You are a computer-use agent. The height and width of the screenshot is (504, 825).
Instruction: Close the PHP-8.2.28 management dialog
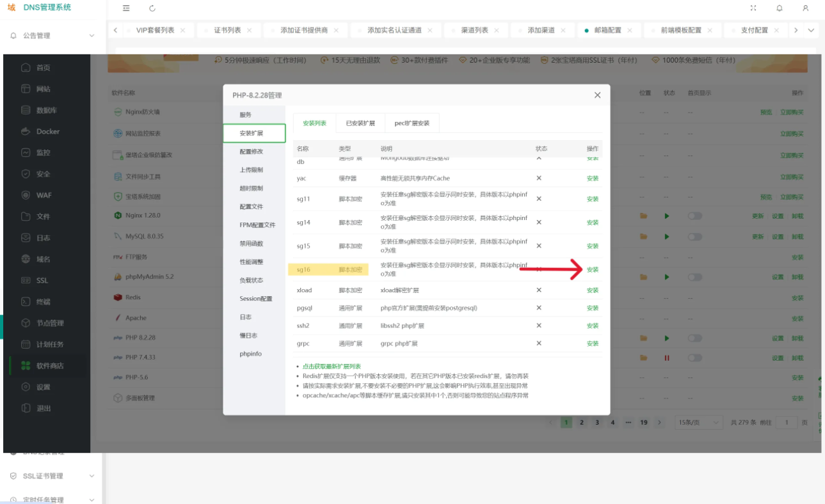tap(597, 95)
